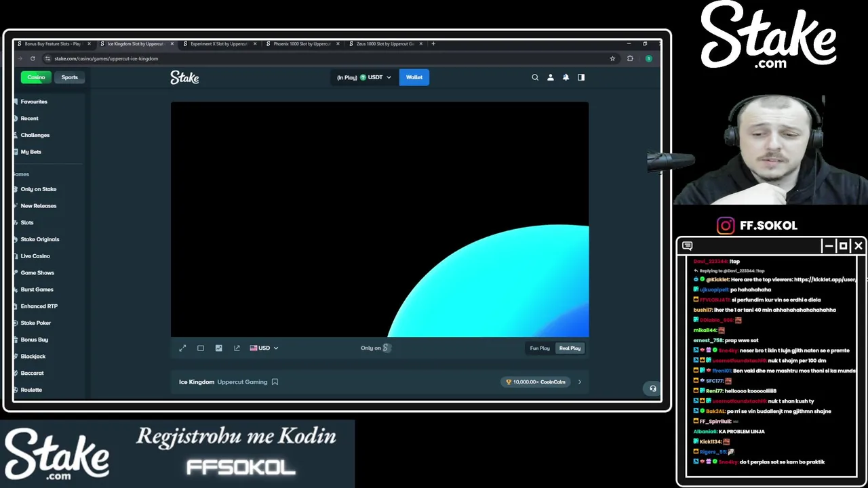The height and width of the screenshot is (488, 868).
Task: Switch to Zeus 1000 Slot tab
Action: click(x=384, y=44)
